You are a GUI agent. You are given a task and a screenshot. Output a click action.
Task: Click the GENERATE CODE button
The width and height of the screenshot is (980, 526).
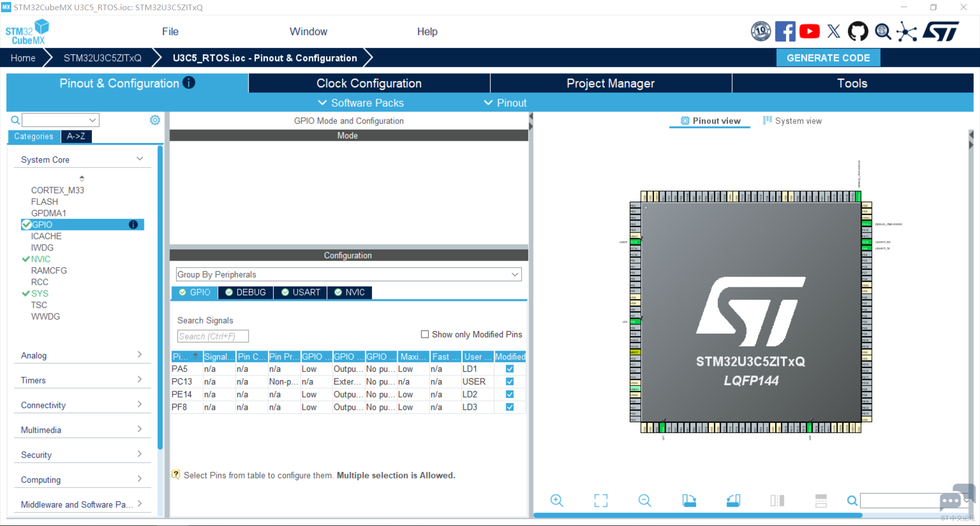coord(828,58)
